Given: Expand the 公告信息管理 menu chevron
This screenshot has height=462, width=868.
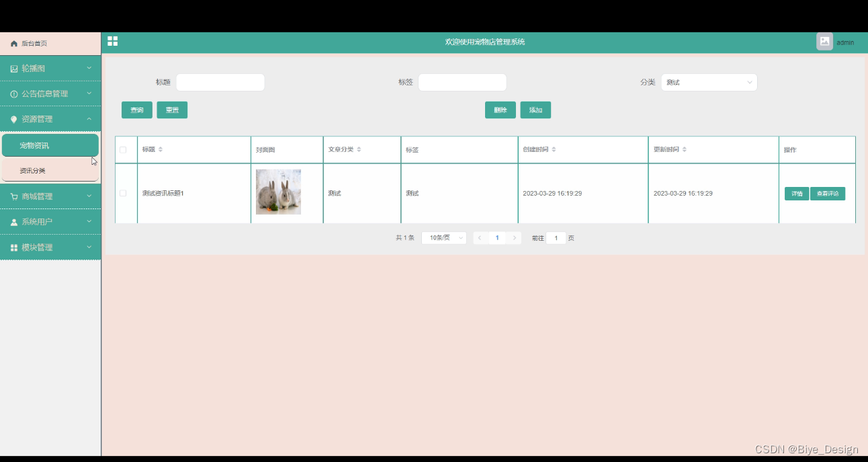Looking at the screenshot, I should [89, 93].
